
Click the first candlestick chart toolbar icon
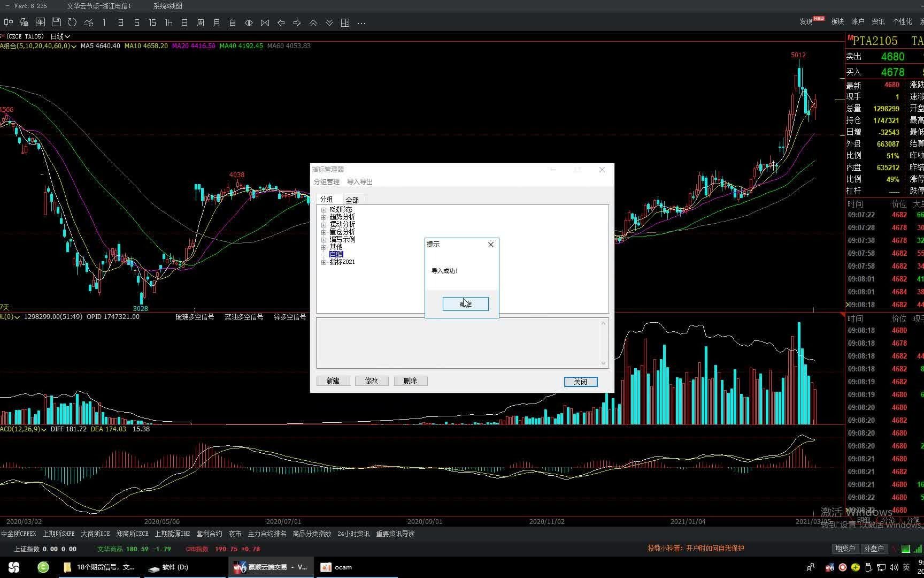click(x=8, y=22)
